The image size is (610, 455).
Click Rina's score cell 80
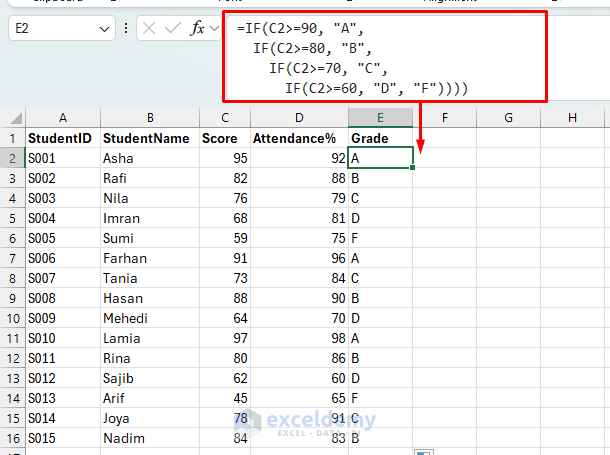point(225,358)
